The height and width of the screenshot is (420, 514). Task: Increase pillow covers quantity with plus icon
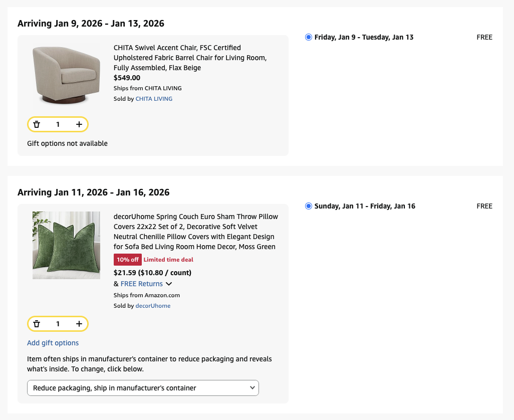[79, 324]
